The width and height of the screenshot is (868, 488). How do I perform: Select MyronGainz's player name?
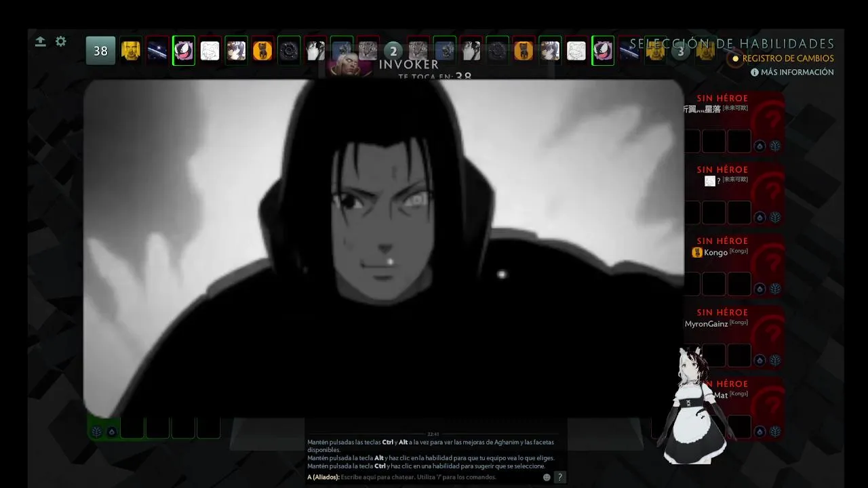coord(706,324)
